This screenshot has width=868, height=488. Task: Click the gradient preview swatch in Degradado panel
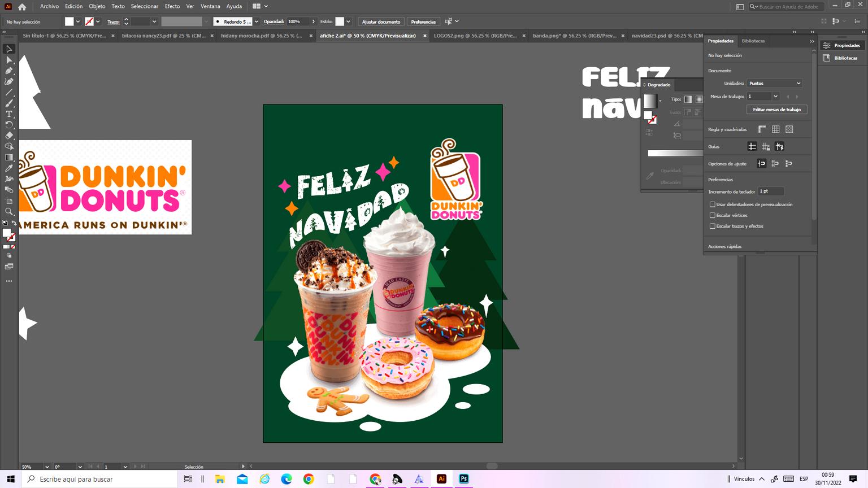650,101
